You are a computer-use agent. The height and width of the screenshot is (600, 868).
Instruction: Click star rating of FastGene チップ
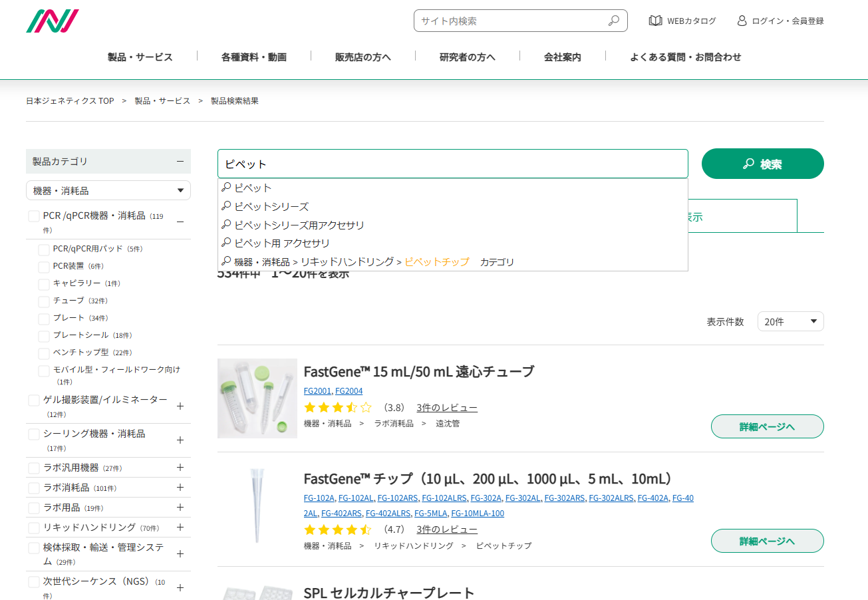coord(338,530)
